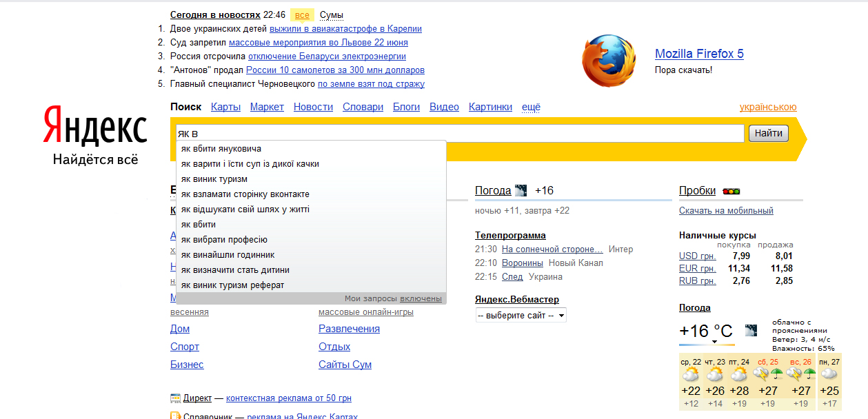Open Сегодня в новостях heading link
This screenshot has width=868, height=419.
coord(215,15)
